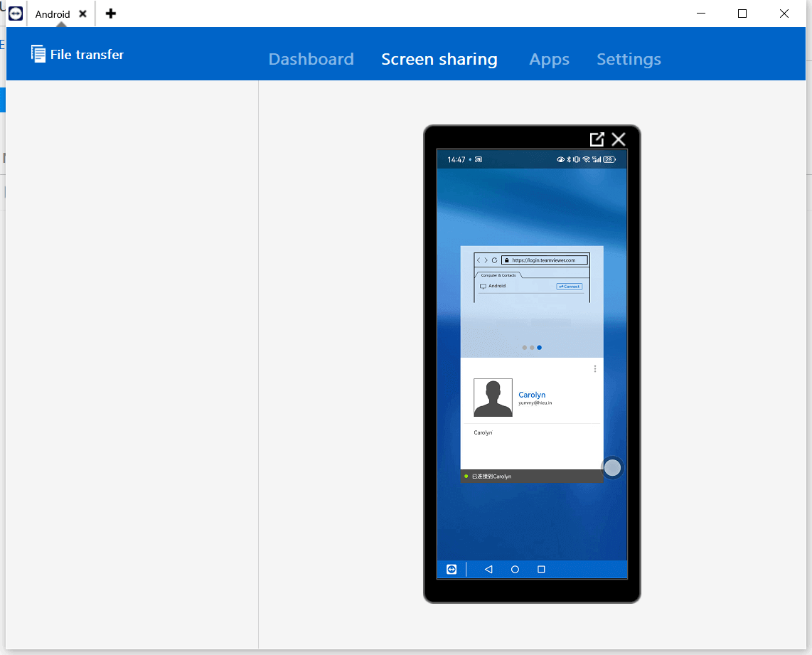Tap the Android recent apps button
This screenshot has width=812, height=655.
click(x=541, y=569)
